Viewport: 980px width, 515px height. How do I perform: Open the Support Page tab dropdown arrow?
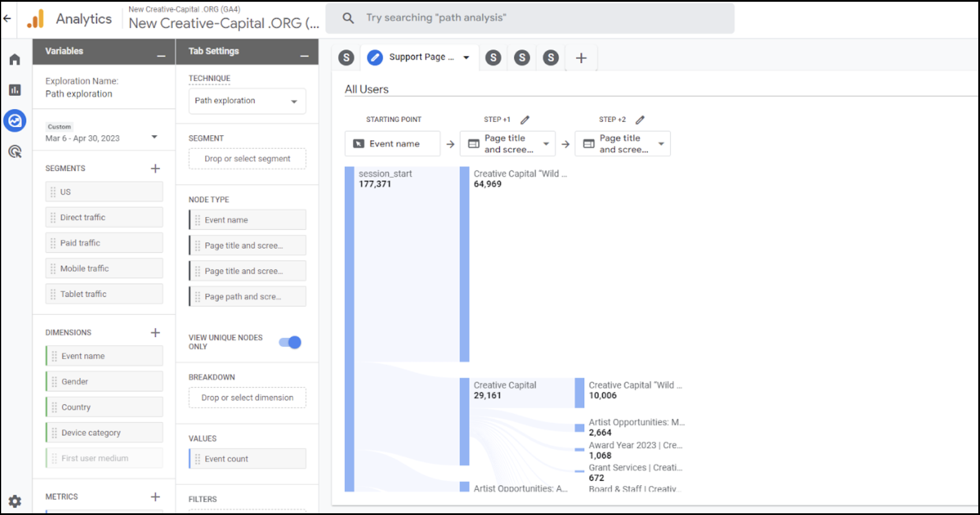click(466, 58)
